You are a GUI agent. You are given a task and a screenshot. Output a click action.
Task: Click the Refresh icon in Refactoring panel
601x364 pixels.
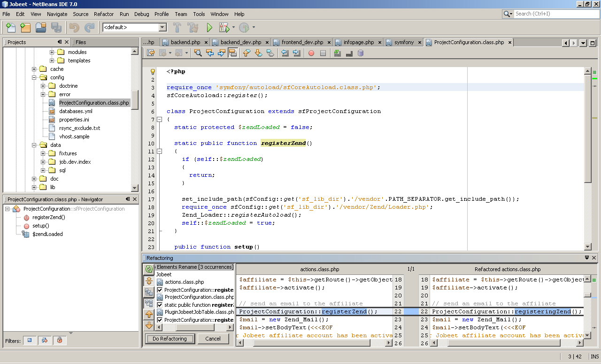click(x=149, y=269)
